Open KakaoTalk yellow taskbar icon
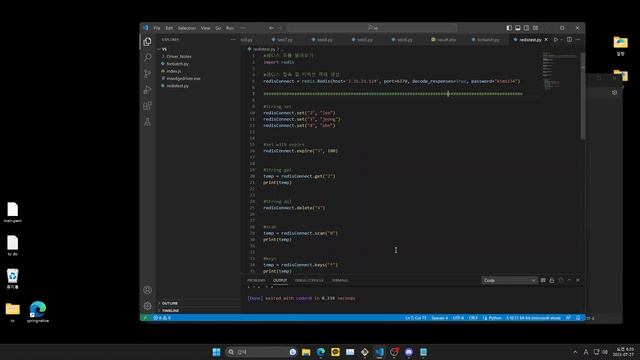The height and width of the screenshot is (360, 640). coord(336,352)
